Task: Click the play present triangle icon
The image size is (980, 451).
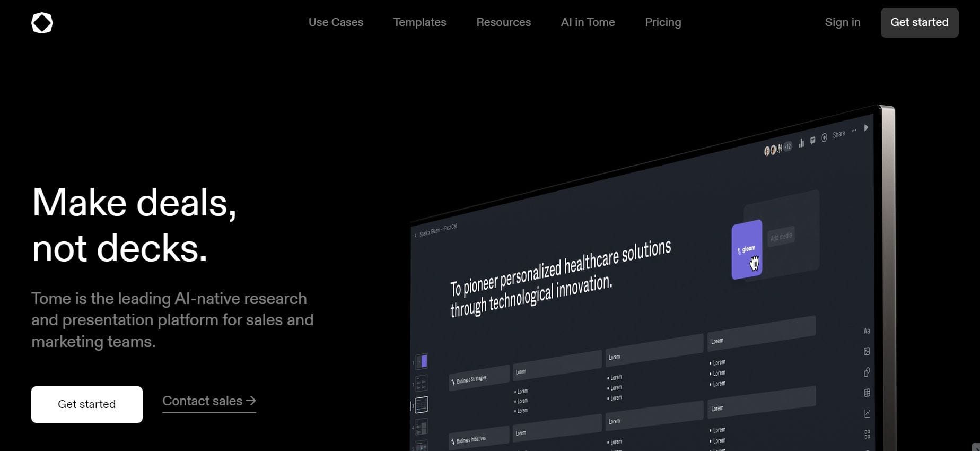Action: (865, 128)
